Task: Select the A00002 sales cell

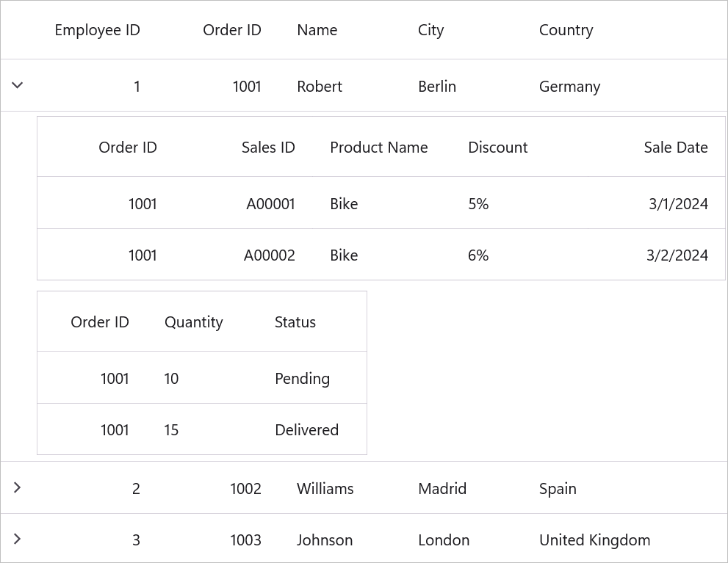Action: (x=269, y=255)
